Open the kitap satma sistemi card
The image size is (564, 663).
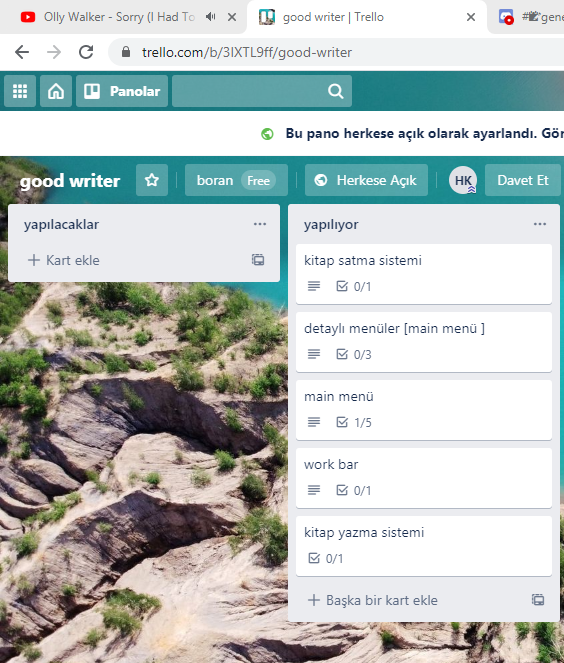tap(424, 274)
